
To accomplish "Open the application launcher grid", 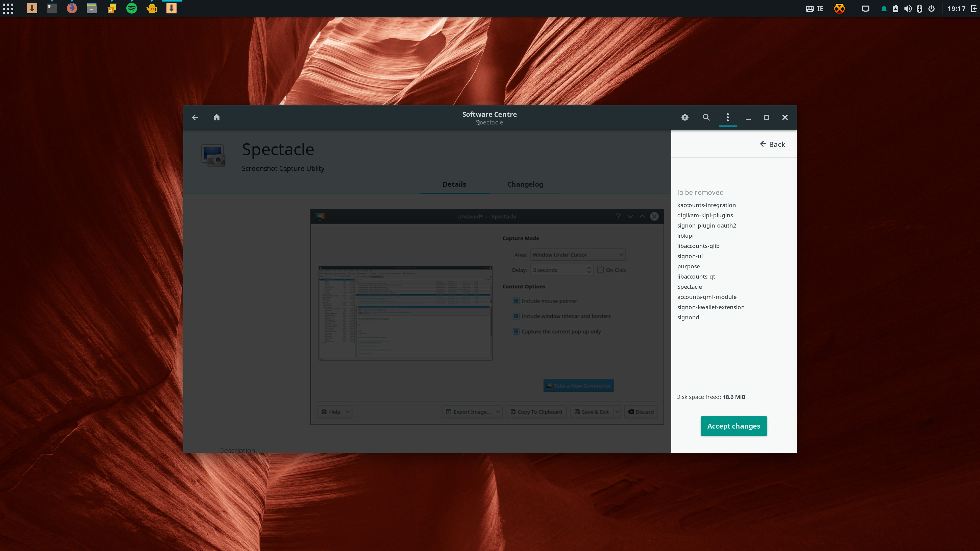I will 8,8.
